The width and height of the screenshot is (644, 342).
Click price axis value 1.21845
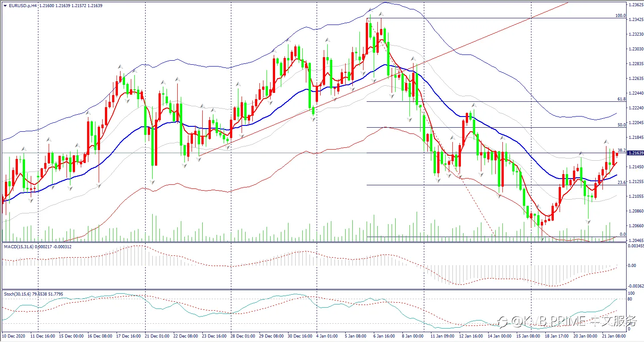click(636, 138)
